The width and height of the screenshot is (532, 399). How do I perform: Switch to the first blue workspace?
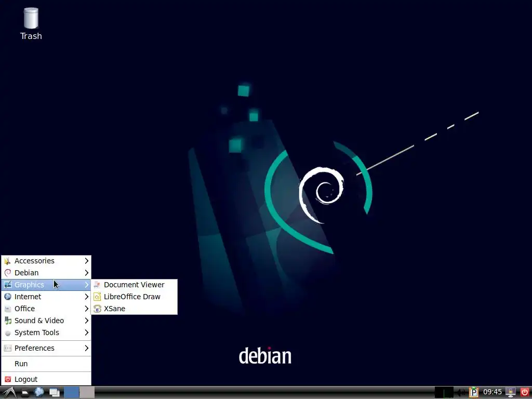[72, 393]
